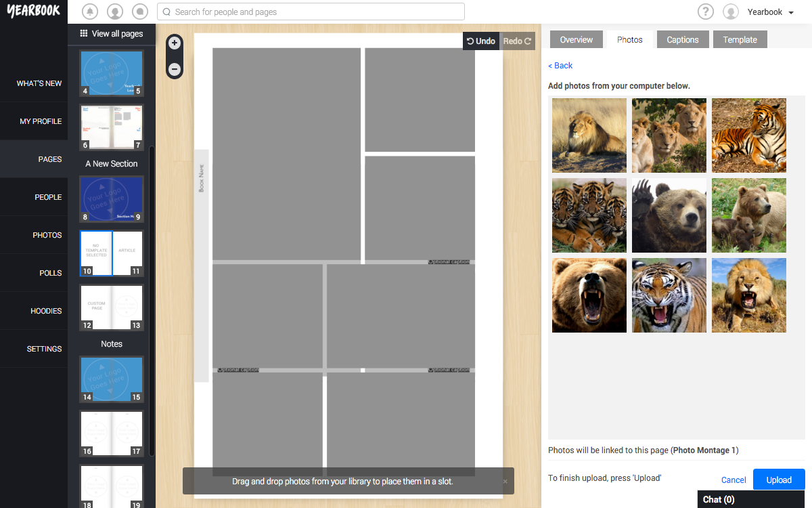
Task: Select page 11 Article thumbnail
Action: [x=128, y=253]
